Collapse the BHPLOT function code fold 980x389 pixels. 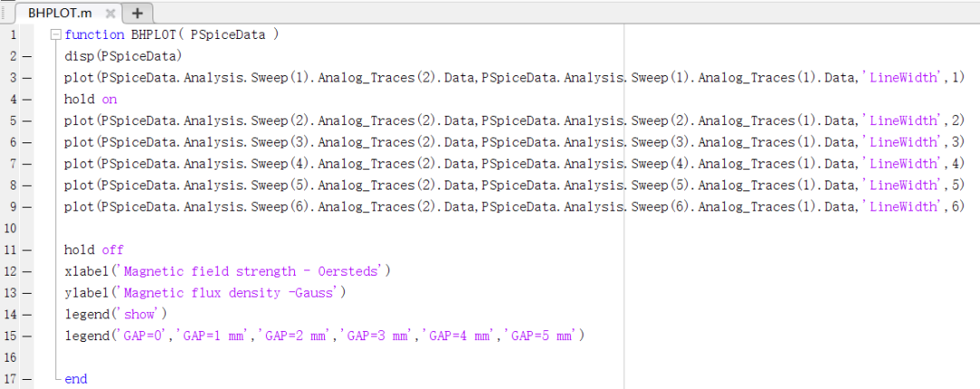(x=55, y=35)
